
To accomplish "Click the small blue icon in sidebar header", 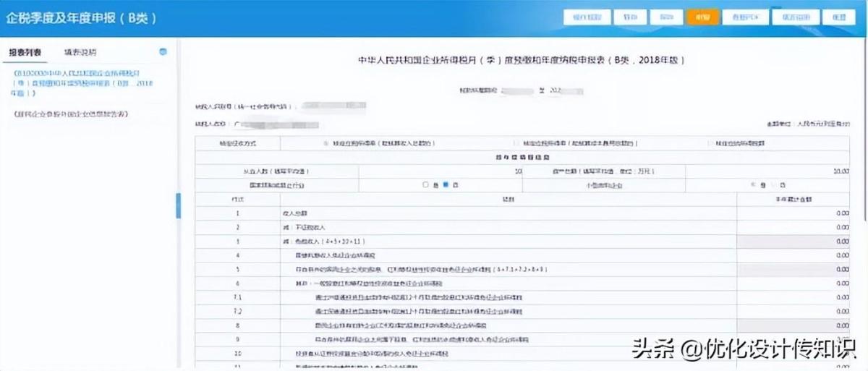I will (x=163, y=52).
